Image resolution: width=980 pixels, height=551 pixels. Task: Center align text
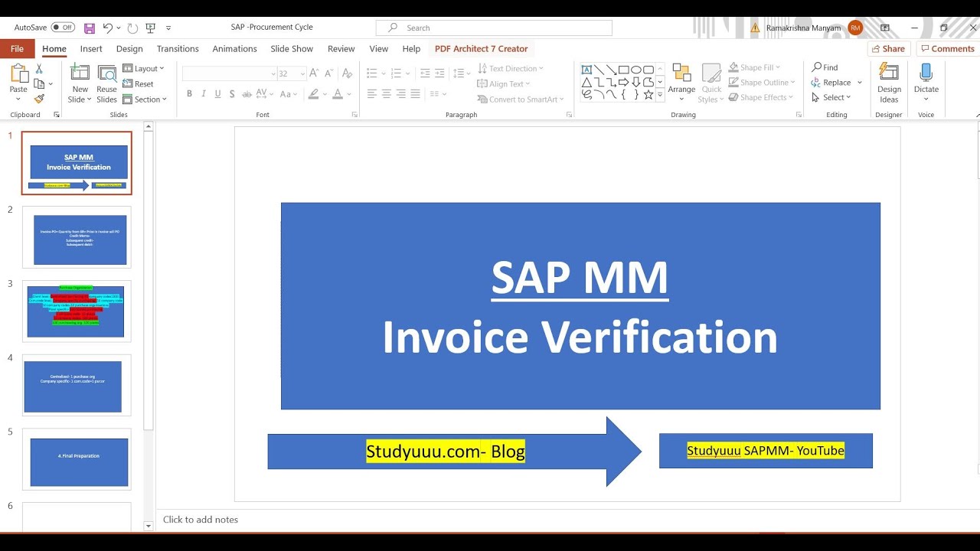point(386,94)
